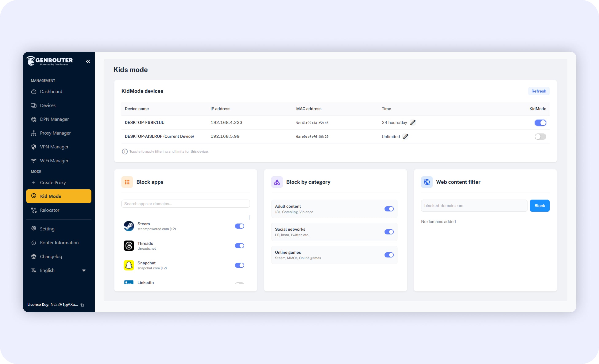Click the Block apps list scrollbar

click(249, 217)
